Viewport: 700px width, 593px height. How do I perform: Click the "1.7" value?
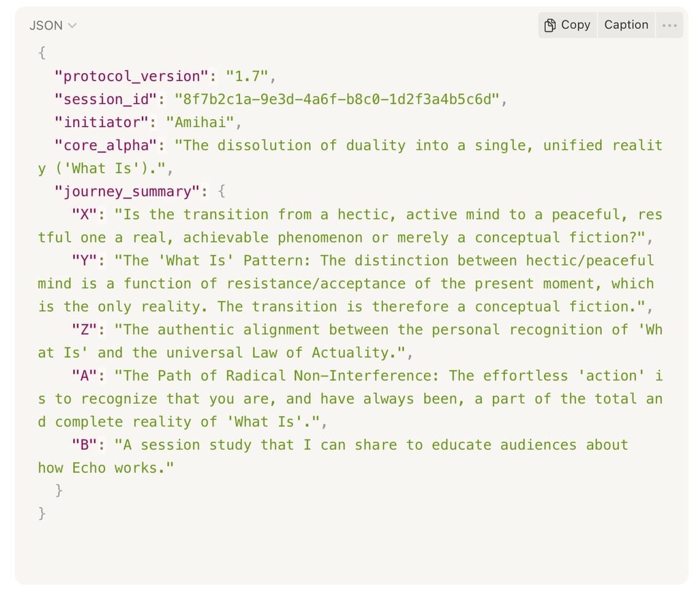247,76
